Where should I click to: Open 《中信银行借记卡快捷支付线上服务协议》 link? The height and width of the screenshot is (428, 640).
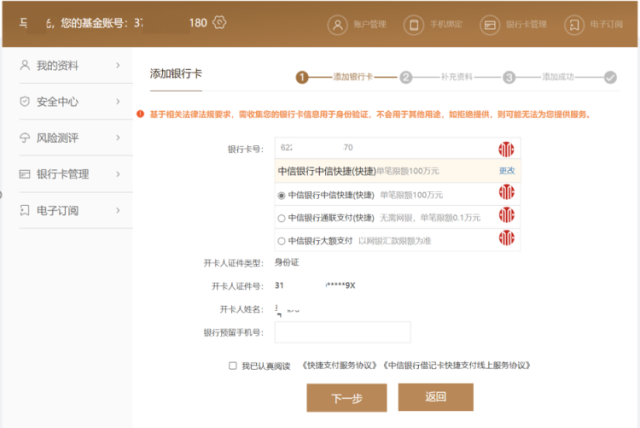point(457,365)
